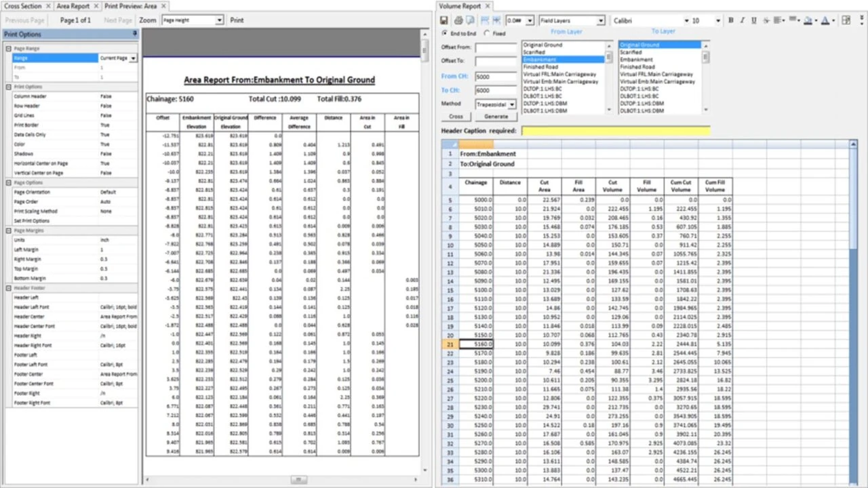Click the fill color bucket icon
868x488 pixels.
coord(809,20)
